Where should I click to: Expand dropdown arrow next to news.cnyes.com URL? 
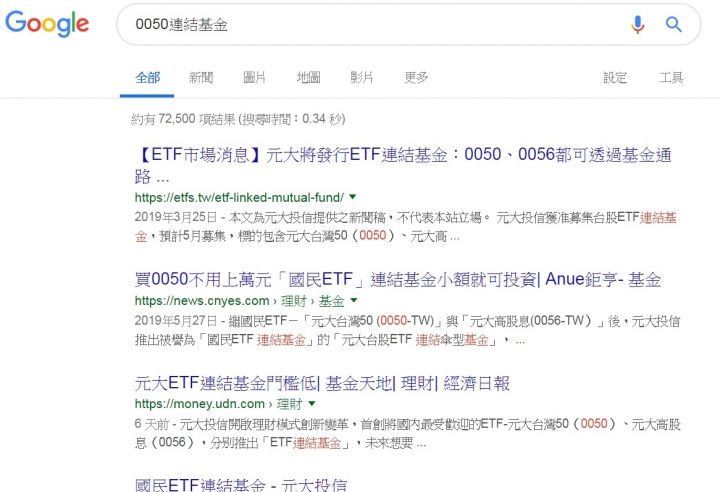354,300
